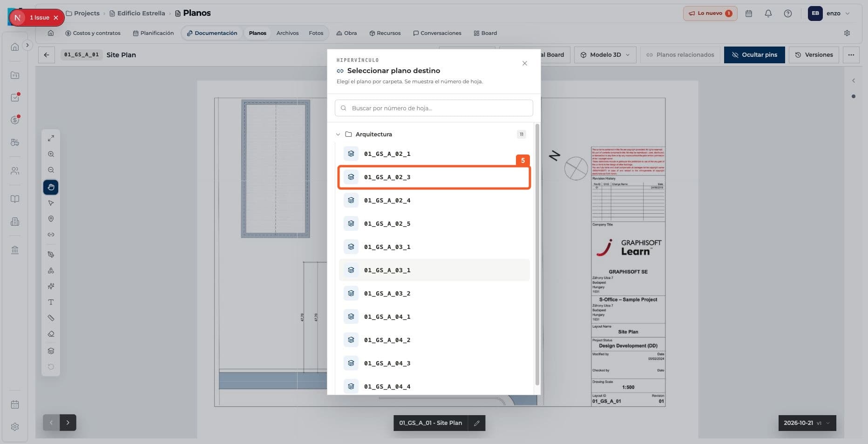Screen dimensions: 868x444
Task: Go back with the left arrow button
Action: (x=47, y=55)
